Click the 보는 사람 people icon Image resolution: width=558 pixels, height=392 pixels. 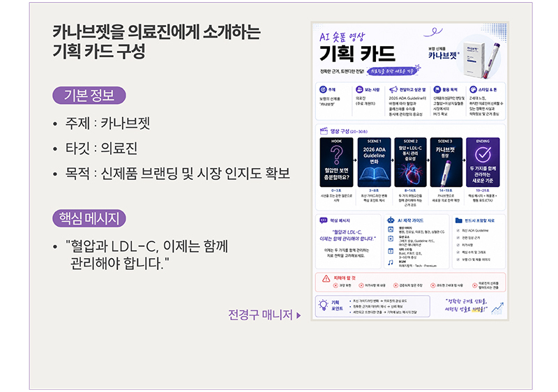pos(359,89)
